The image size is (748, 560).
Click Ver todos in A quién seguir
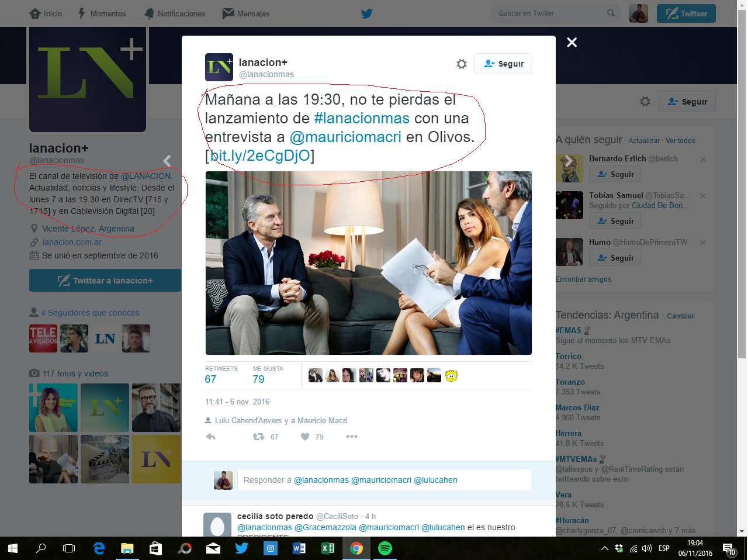680,141
